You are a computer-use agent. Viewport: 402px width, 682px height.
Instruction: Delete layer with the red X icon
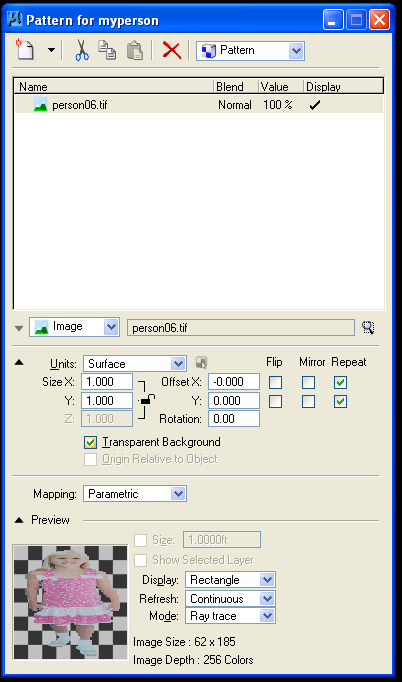pos(171,50)
